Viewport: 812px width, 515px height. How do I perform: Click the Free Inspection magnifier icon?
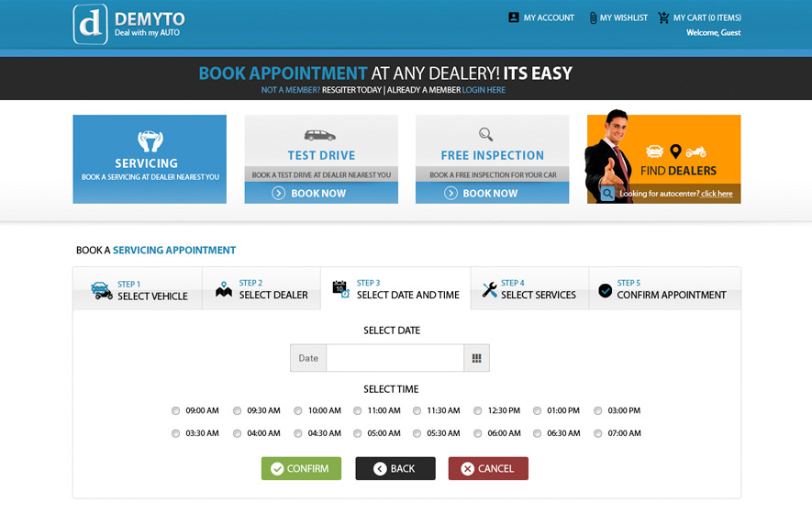(486, 134)
